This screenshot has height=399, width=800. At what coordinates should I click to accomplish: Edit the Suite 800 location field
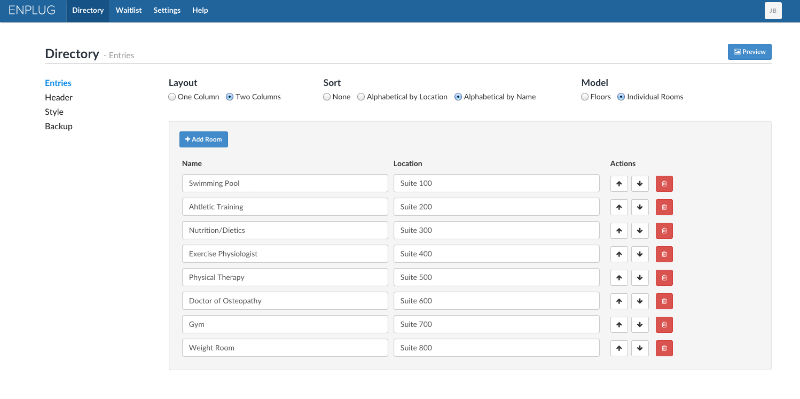(496, 348)
